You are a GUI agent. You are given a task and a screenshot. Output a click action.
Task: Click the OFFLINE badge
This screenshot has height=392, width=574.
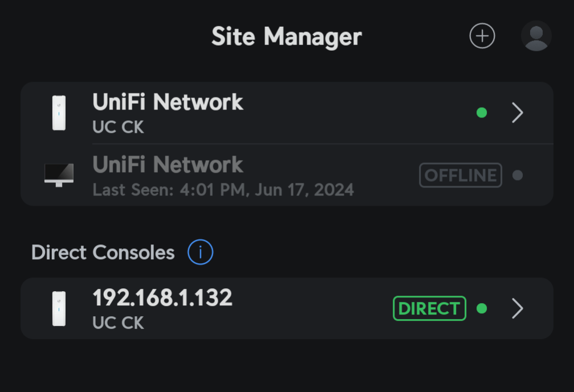pyautogui.click(x=461, y=175)
